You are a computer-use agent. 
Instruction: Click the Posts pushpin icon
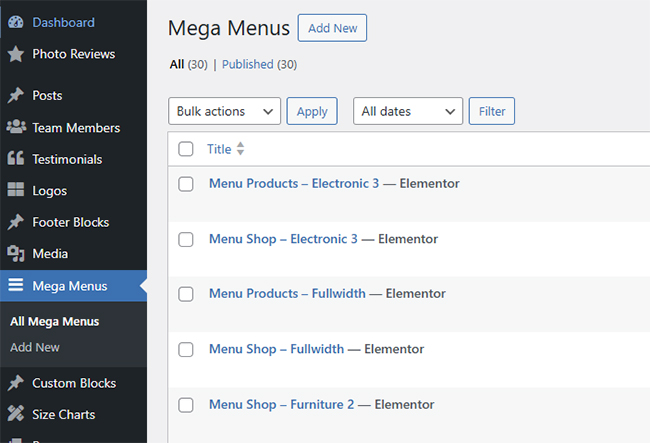tap(16, 95)
